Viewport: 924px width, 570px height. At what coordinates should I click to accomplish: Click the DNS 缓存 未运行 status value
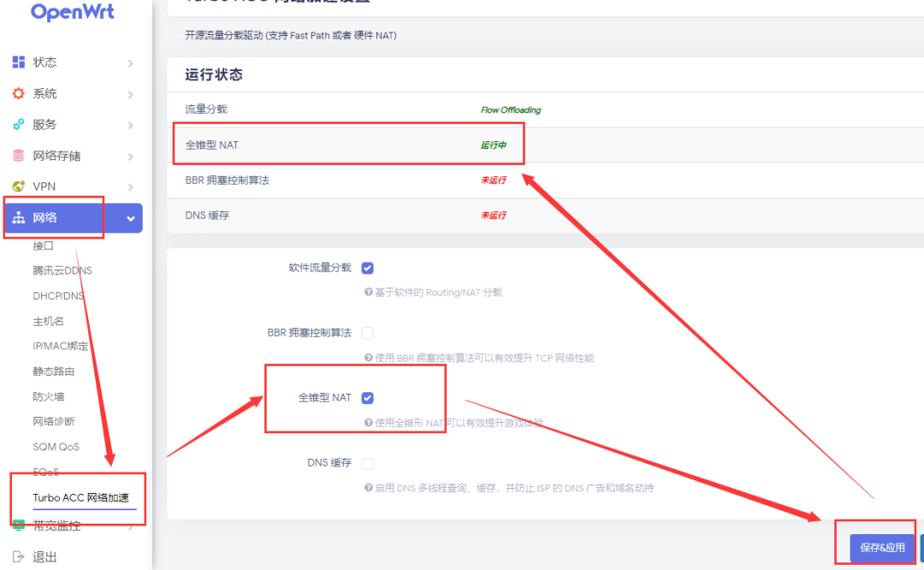coord(494,215)
